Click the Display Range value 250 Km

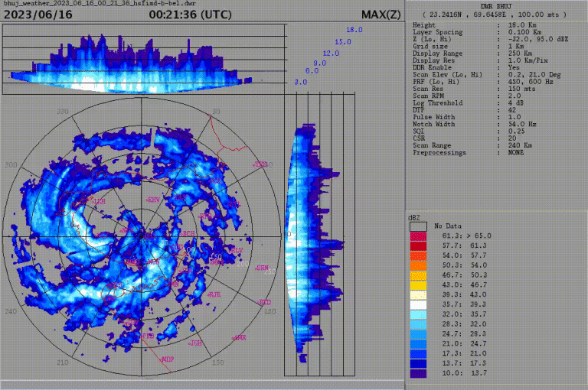(x=520, y=54)
